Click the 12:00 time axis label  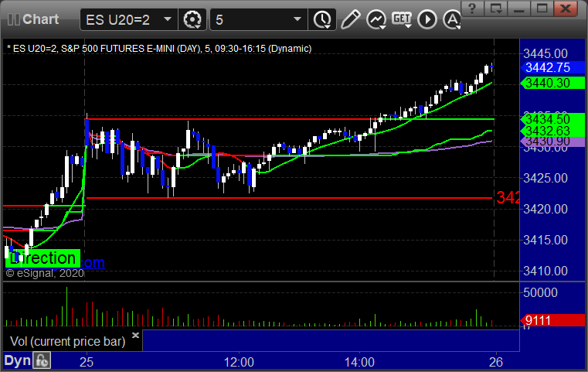(239, 362)
